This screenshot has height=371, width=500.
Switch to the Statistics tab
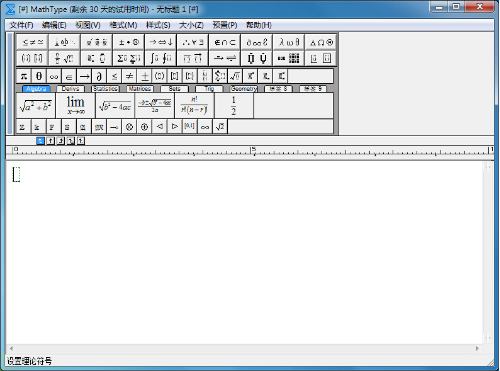[105, 89]
